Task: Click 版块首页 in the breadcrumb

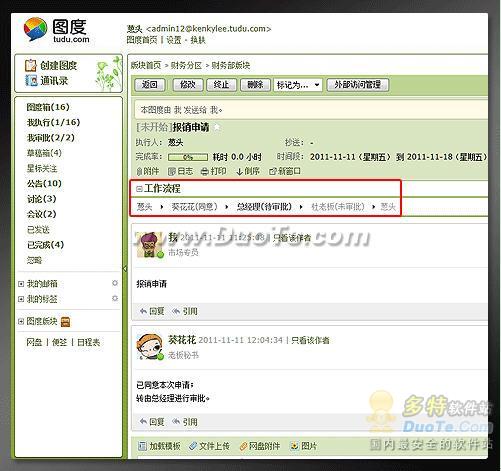Action: click(x=145, y=65)
